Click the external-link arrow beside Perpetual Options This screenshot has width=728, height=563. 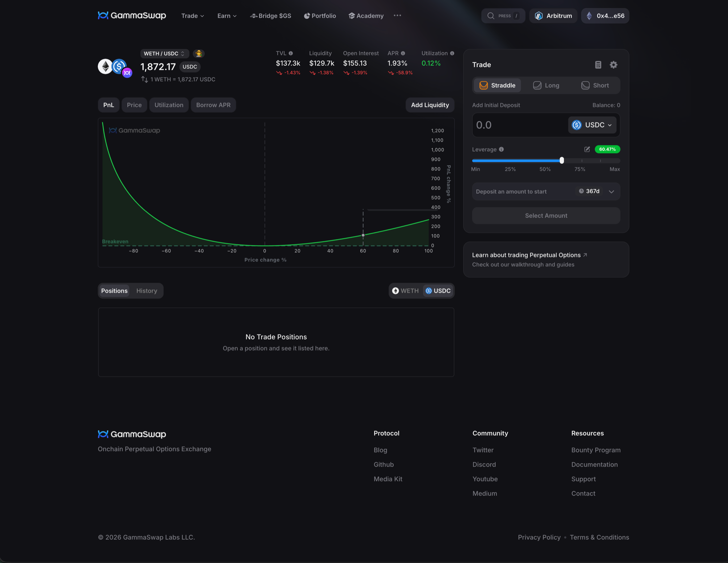pos(585,255)
